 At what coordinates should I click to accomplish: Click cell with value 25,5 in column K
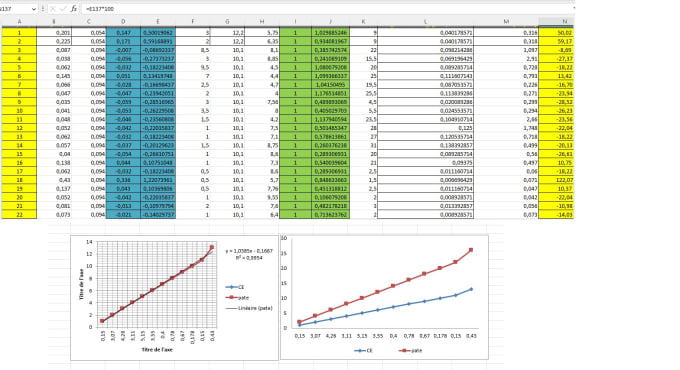pos(363,93)
